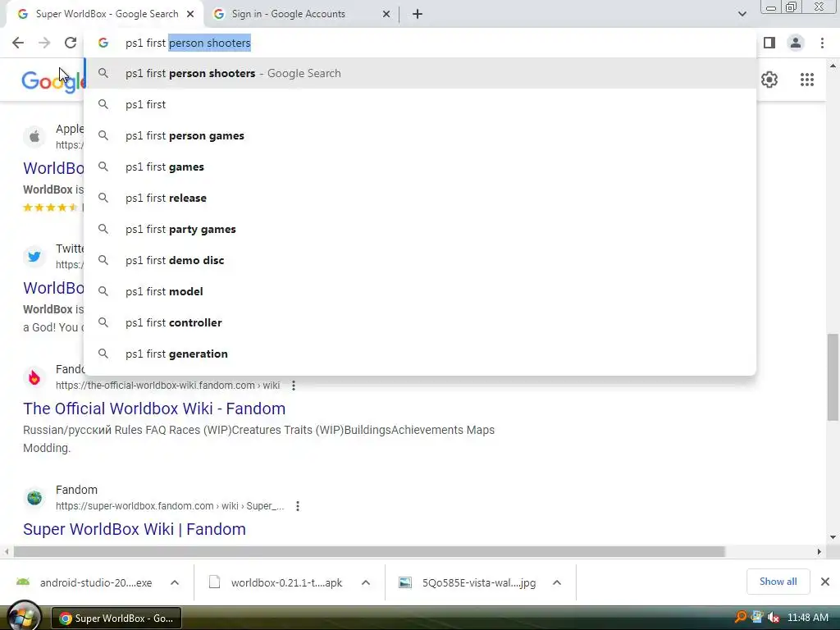840x630 pixels.
Task: Open The Official Worldbox Wiki - Fandom link
Action: click(154, 409)
